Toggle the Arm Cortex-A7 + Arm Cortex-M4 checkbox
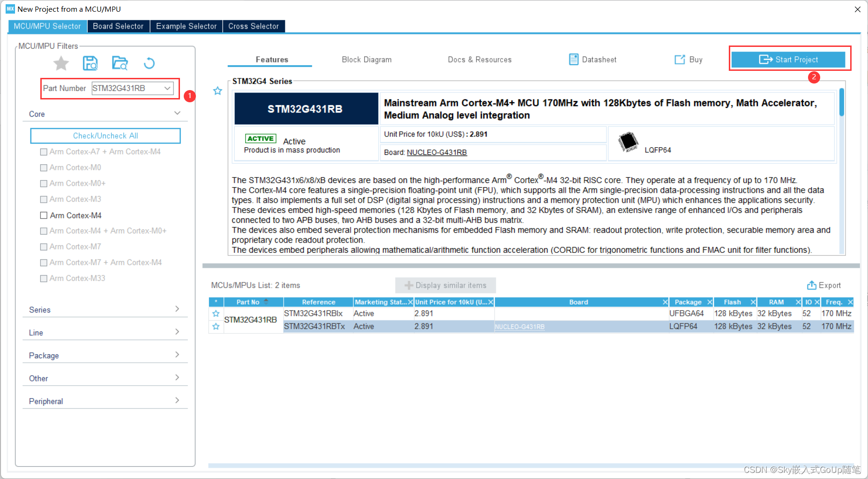 pos(44,152)
